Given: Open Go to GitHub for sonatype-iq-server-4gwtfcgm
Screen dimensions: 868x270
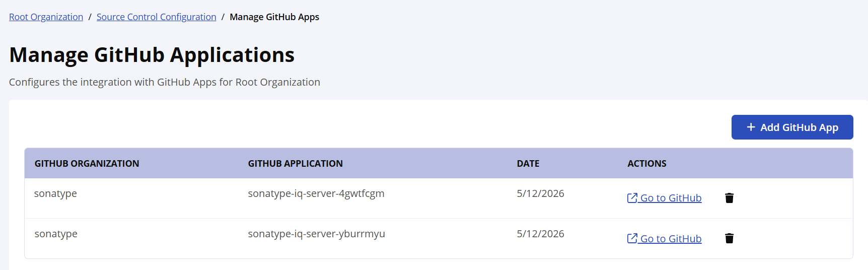Looking at the screenshot, I should [x=664, y=198].
